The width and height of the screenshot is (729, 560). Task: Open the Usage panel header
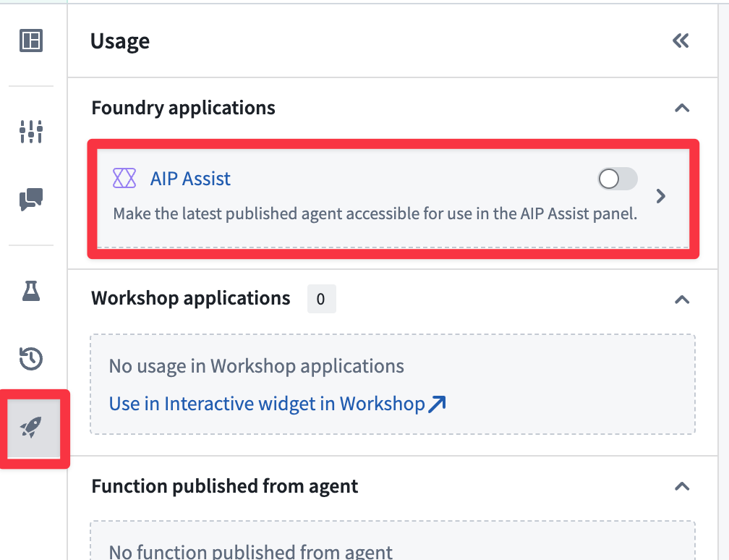[x=119, y=41]
